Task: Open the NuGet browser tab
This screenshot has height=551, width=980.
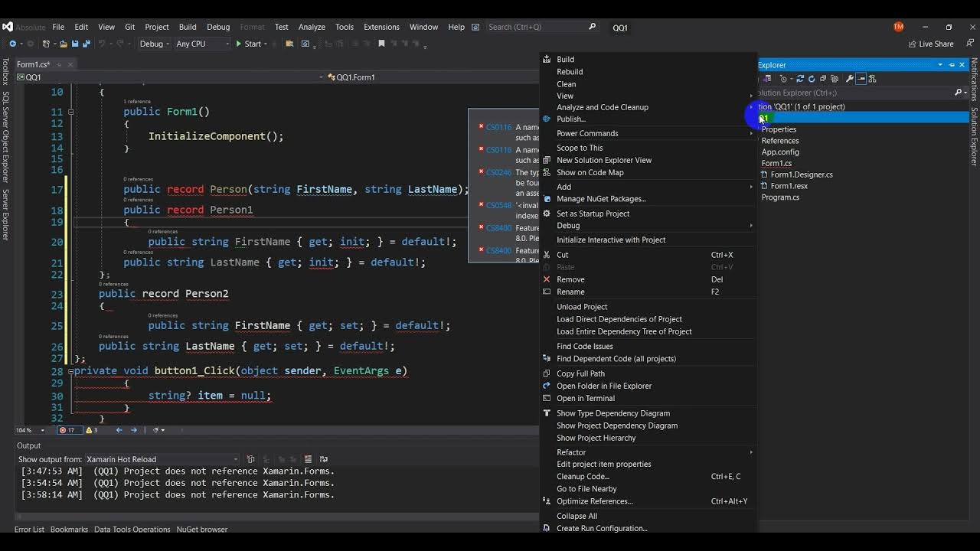Action: click(202, 530)
